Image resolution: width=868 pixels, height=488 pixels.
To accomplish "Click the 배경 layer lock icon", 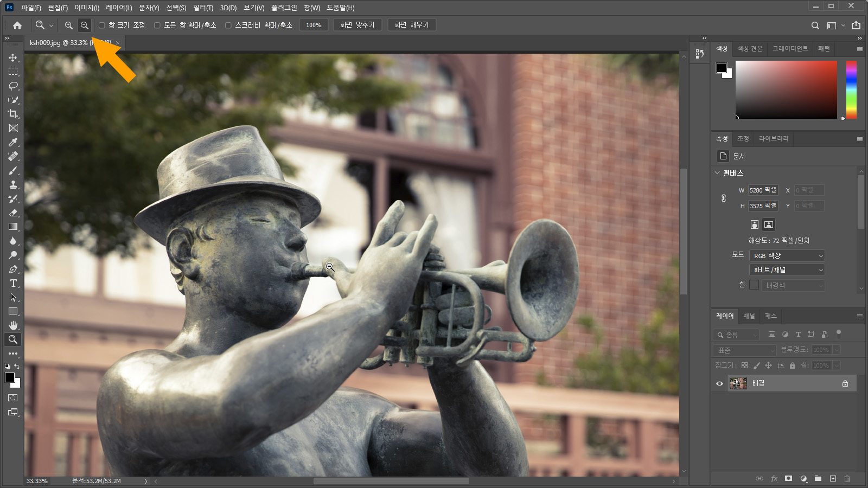I will [845, 383].
